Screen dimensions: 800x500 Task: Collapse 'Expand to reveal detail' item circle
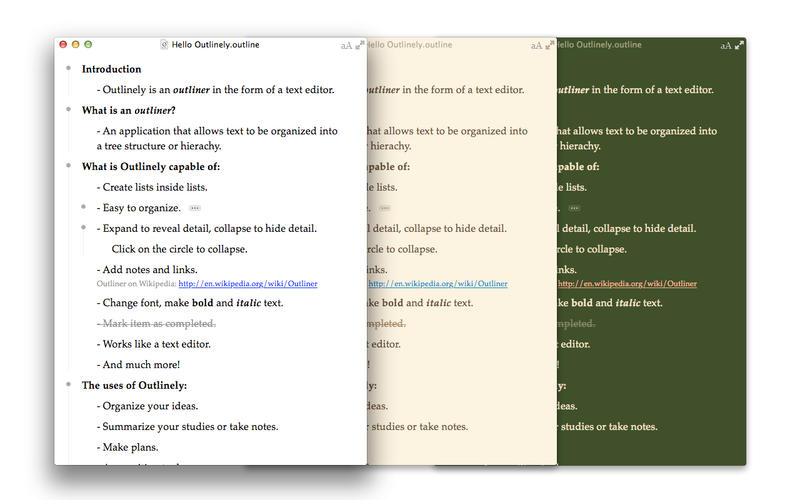(x=83, y=228)
